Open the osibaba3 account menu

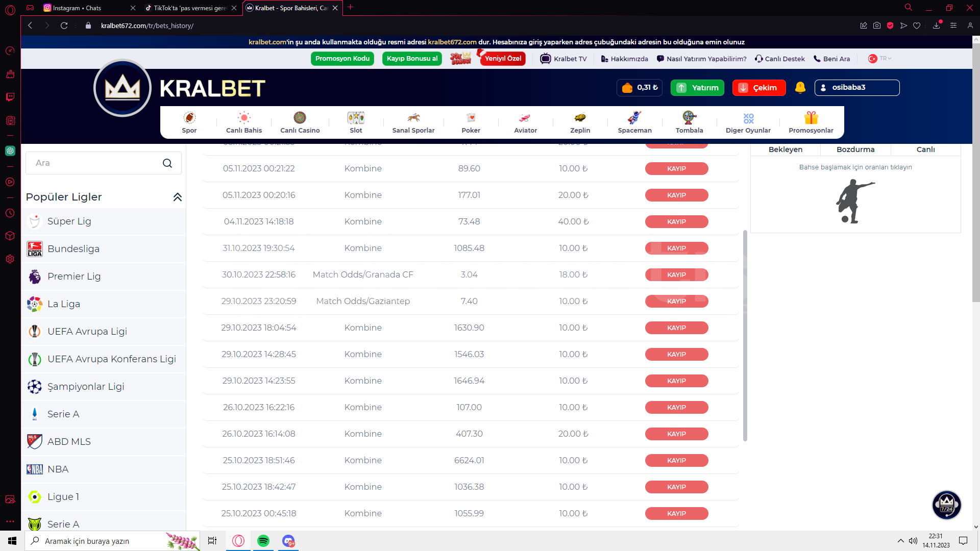[x=857, y=88]
